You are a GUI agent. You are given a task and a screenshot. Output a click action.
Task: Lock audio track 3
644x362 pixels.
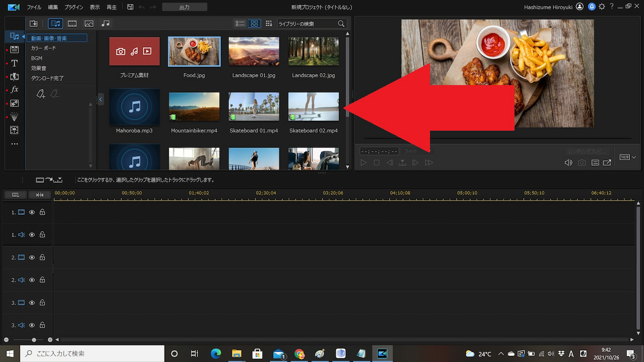(42, 325)
